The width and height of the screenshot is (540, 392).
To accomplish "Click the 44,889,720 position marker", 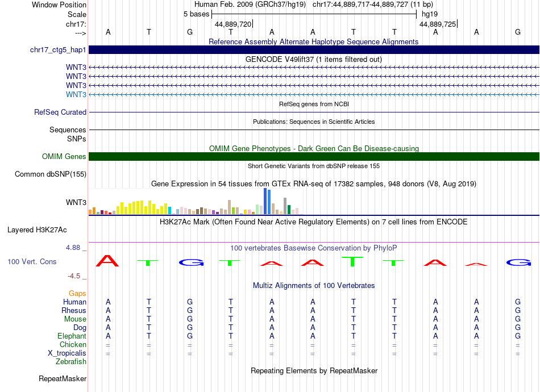I will [233, 24].
